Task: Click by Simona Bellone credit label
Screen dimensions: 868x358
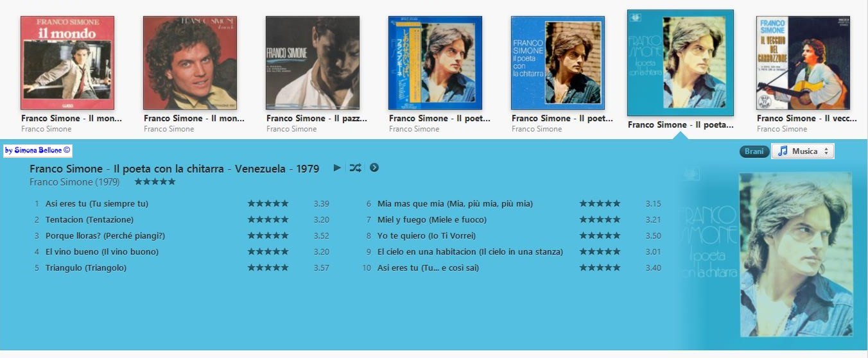Action: click(38, 151)
